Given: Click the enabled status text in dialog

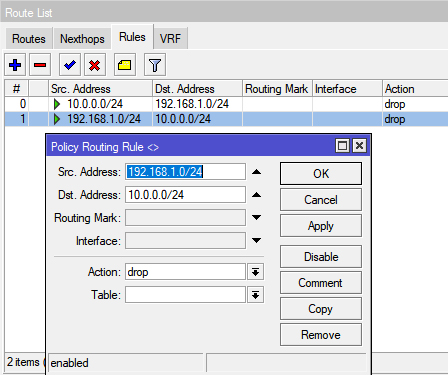Looking at the screenshot, I should click(x=69, y=363).
